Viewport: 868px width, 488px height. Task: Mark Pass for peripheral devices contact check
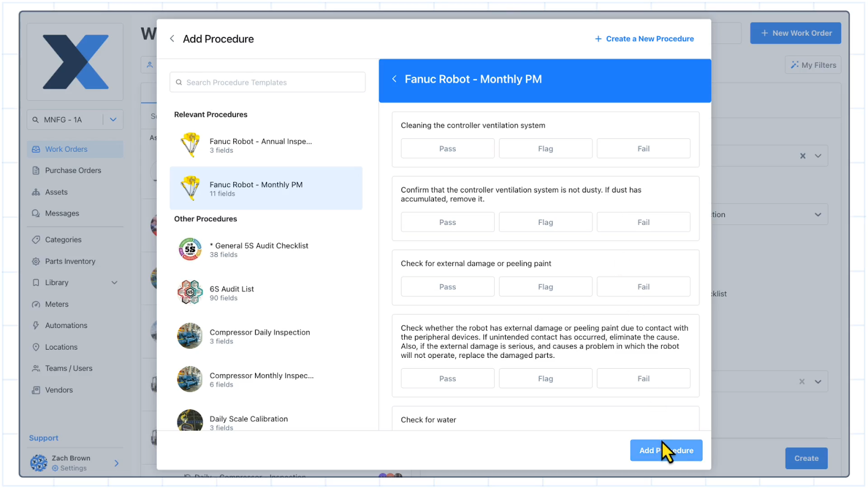[448, 378]
